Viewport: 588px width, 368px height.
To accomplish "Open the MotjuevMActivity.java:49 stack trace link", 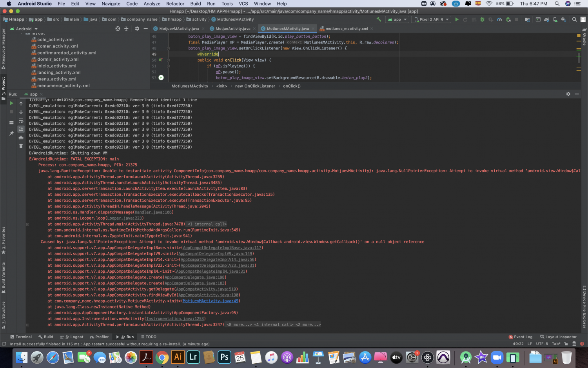I will tap(211, 301).
